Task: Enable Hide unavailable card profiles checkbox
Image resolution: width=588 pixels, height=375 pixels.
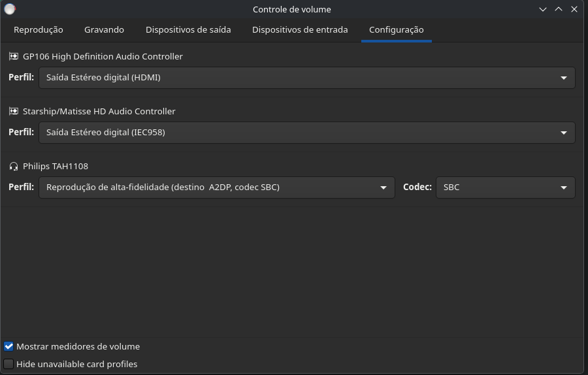Action: coord(9,365)
